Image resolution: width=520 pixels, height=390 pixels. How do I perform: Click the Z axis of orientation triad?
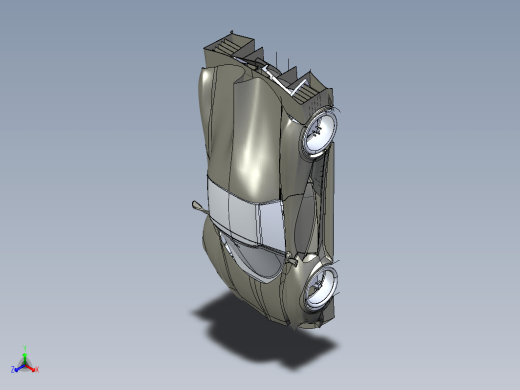click(x=17, y=369)
